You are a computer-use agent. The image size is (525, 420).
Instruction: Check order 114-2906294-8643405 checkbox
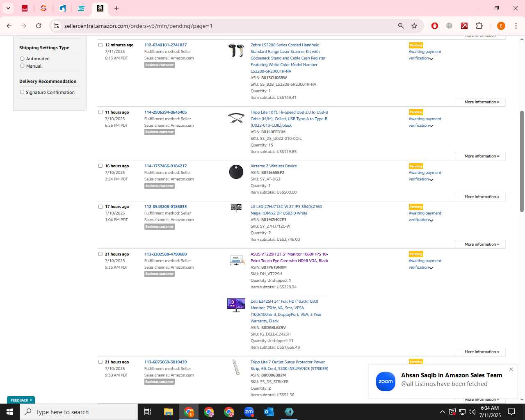tap(100, 112)
